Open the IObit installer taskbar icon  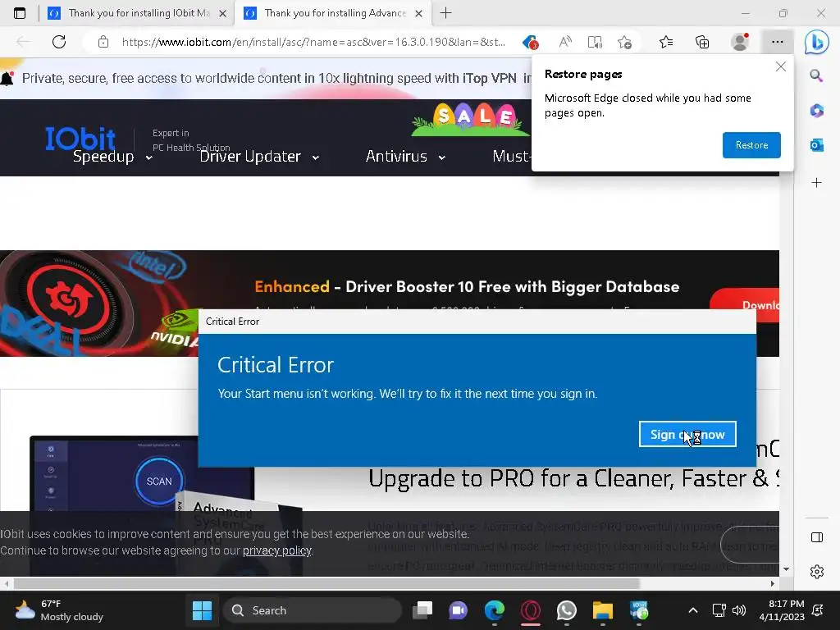coord(638,610)
